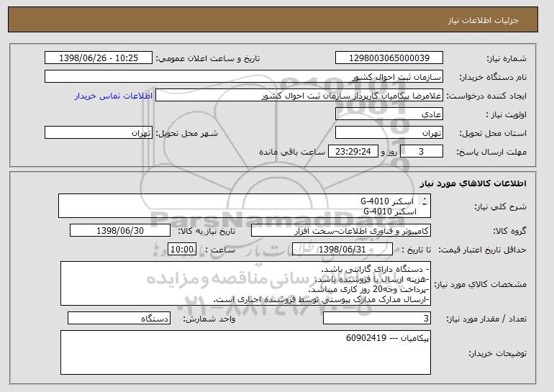The height and width of the screenshot is (392, 554).
Task: Click the label توضیحات خریدار
Action: [x=497, y=353]
